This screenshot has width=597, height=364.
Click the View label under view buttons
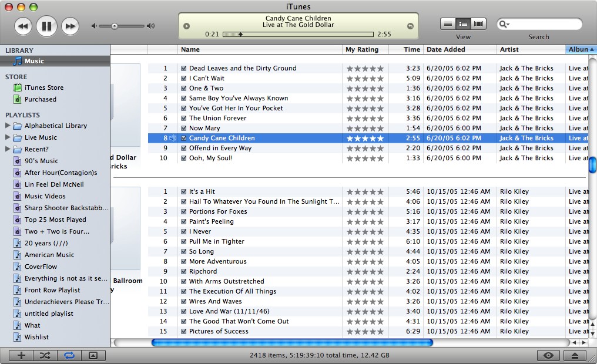(x=464, y=37)
